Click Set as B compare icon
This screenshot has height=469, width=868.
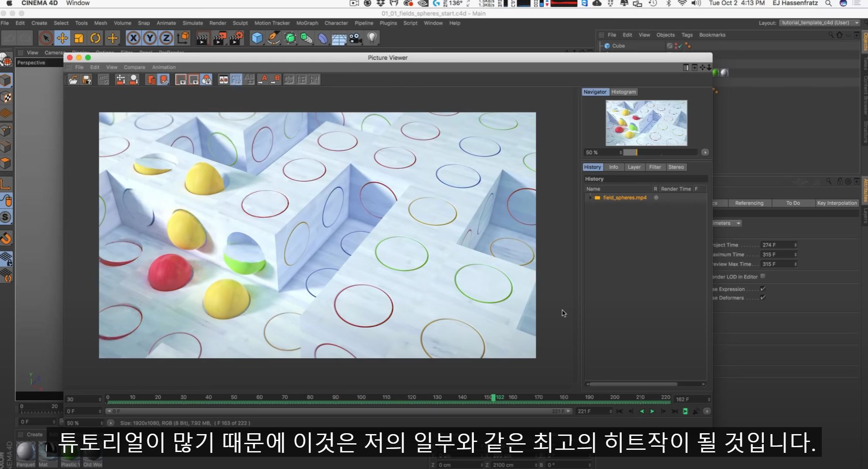coord(276,79)
